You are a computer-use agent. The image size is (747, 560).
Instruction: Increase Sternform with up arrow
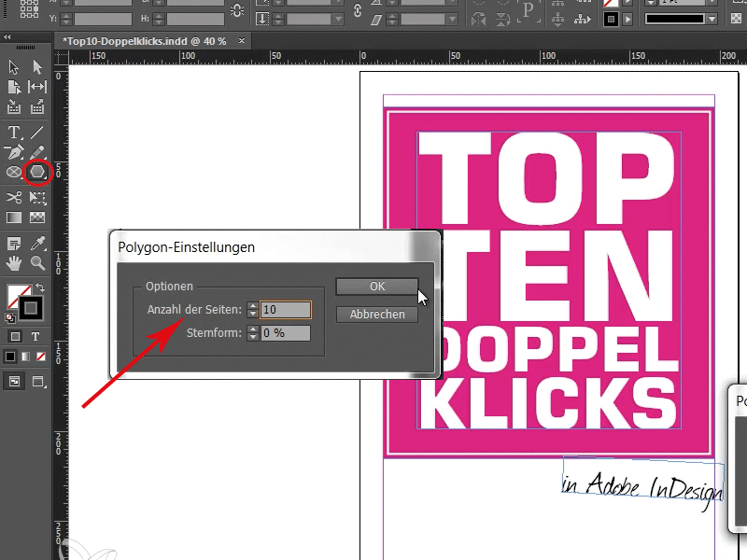pyautogui.click(x=253, y=329)
